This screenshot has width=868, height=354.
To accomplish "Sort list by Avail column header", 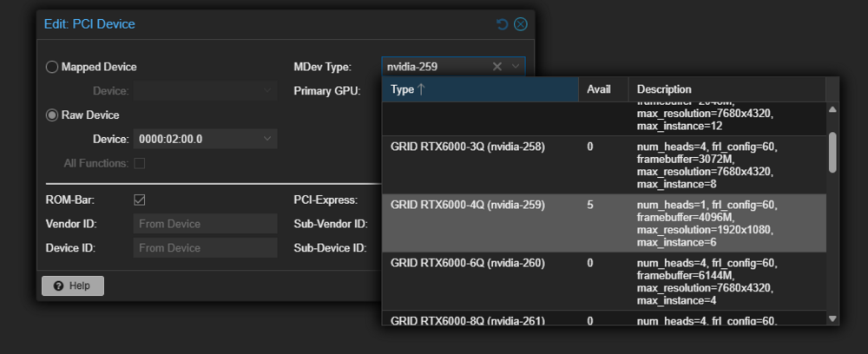I will [603, 89].
